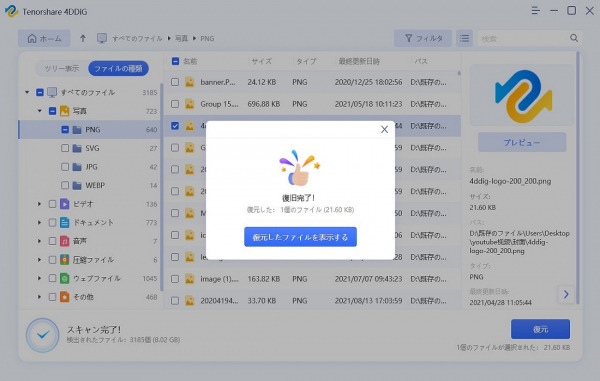Screen dimensions: 600x381
Task: Click 復元したファイルを表示する button
Action: click(300, 237)
